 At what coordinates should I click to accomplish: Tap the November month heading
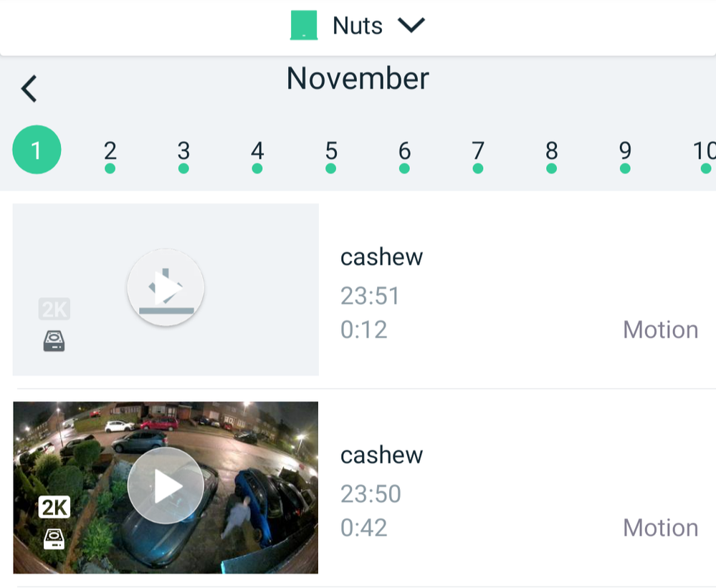[358, 79]
